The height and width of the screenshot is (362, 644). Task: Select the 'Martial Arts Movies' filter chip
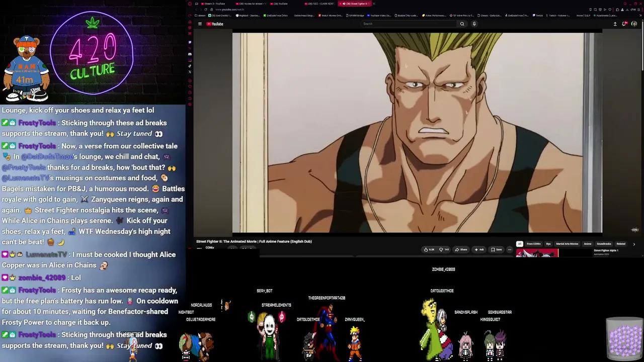[x=567, y=244]
